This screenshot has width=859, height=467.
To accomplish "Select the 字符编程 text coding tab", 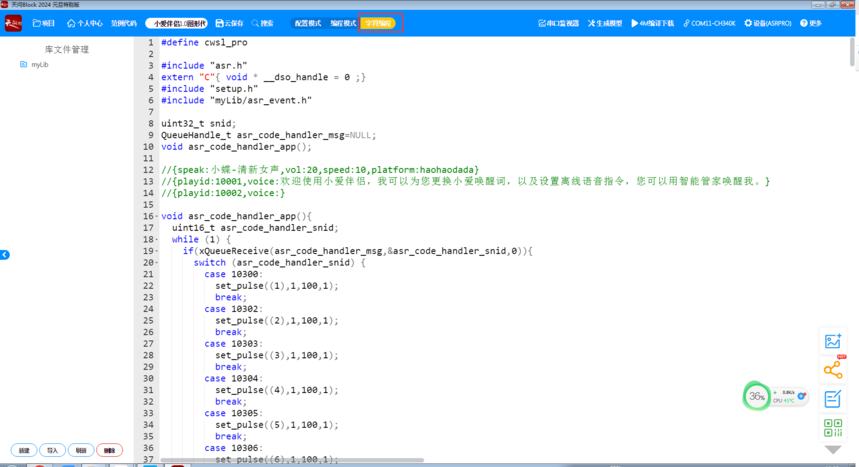I will pyautogui.click(x=379, y=24).
